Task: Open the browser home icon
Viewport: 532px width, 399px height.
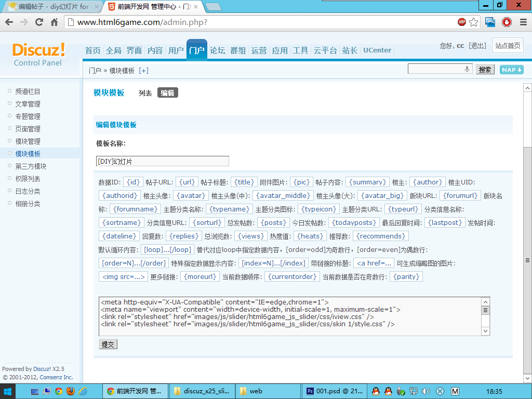Action: coord(54,22)
